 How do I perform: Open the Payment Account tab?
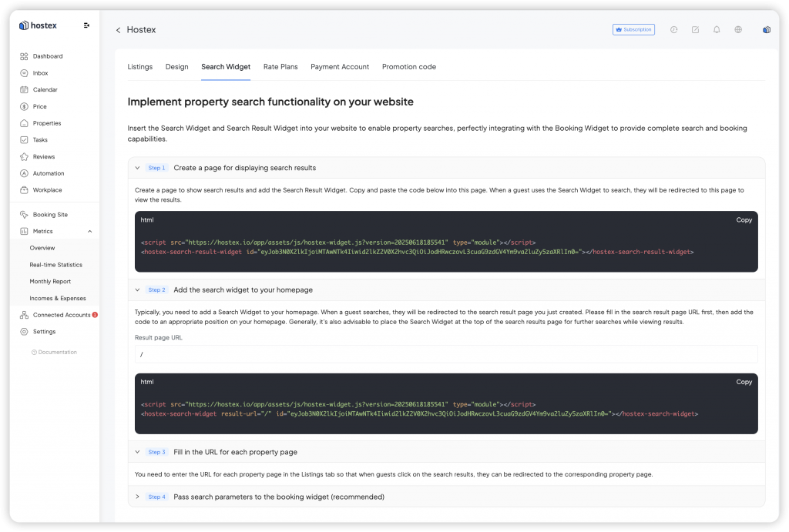(340, 67)
